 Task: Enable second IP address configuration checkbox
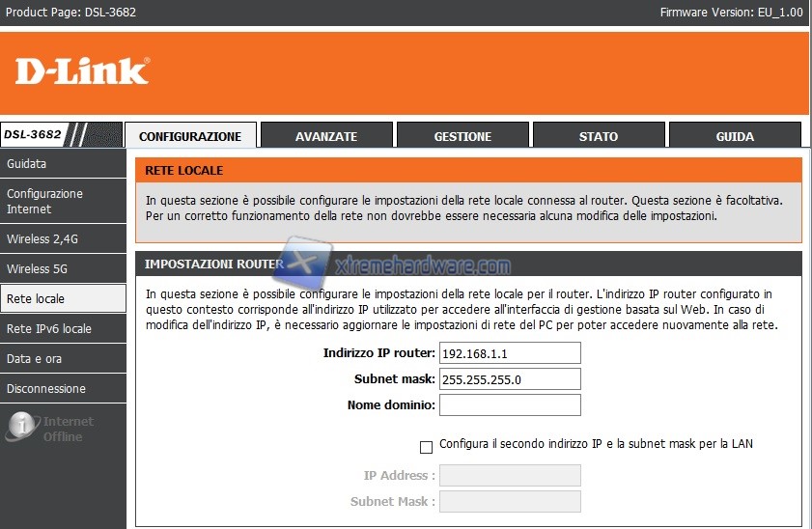[x=426, y=446]
